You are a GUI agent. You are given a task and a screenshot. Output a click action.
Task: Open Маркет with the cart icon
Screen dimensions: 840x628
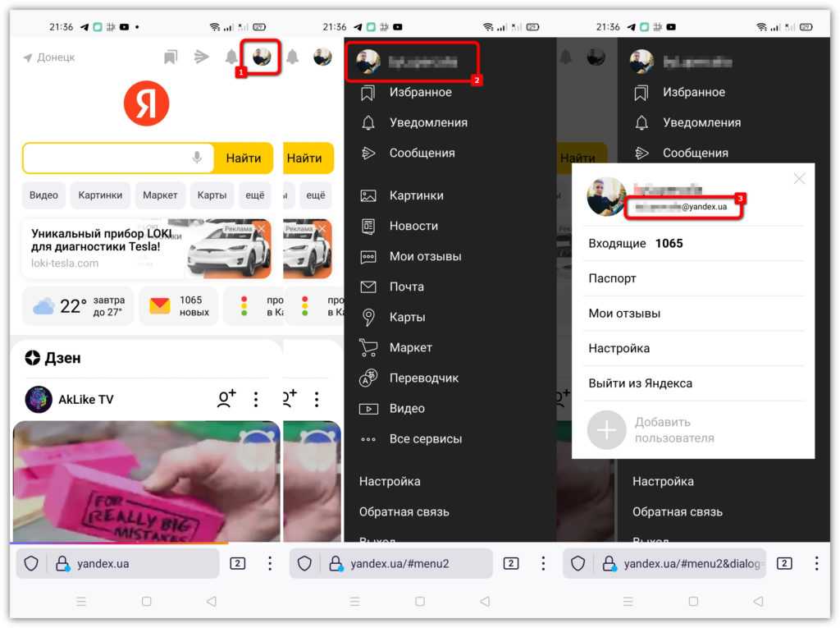410,347
